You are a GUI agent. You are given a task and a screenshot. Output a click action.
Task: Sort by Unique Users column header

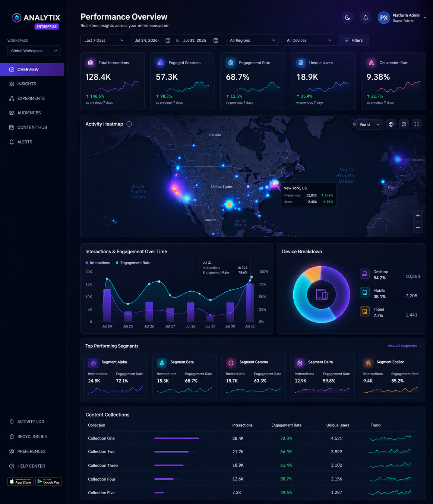coord(338,425)
